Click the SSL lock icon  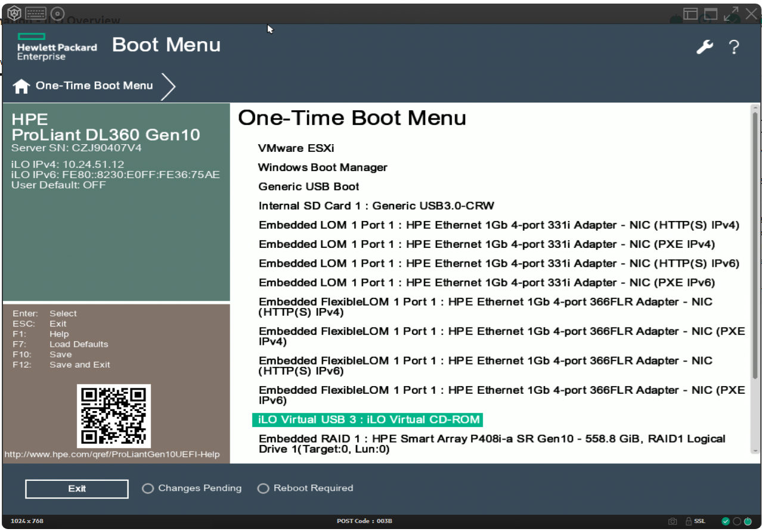click(x=689, y=521)
